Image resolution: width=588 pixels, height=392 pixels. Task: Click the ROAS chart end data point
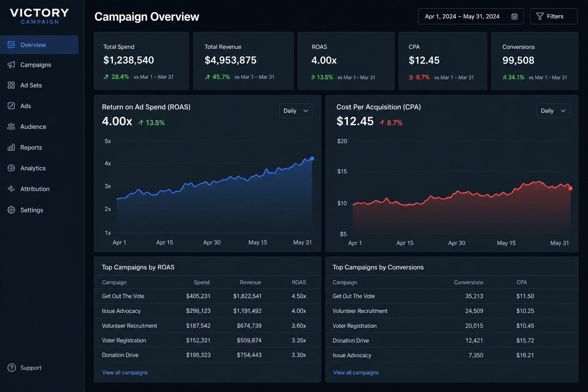click(312, 158)
